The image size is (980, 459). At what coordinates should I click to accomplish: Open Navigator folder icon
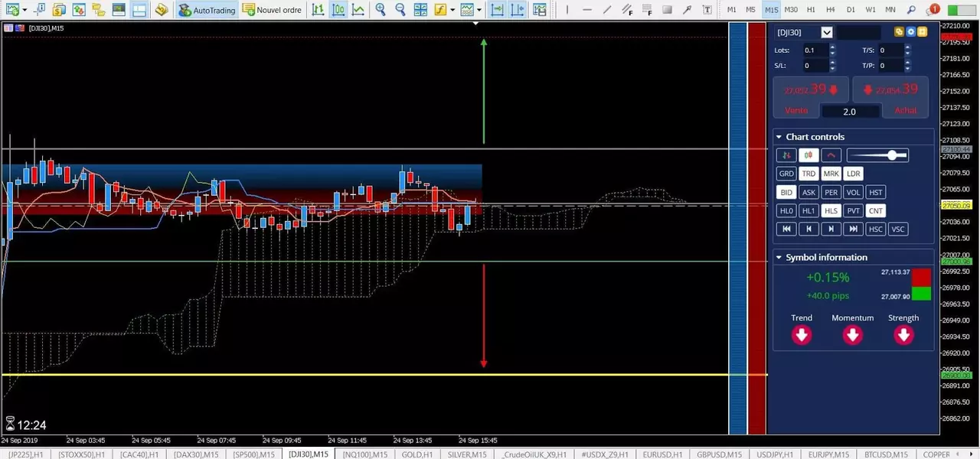click(98, 10)
